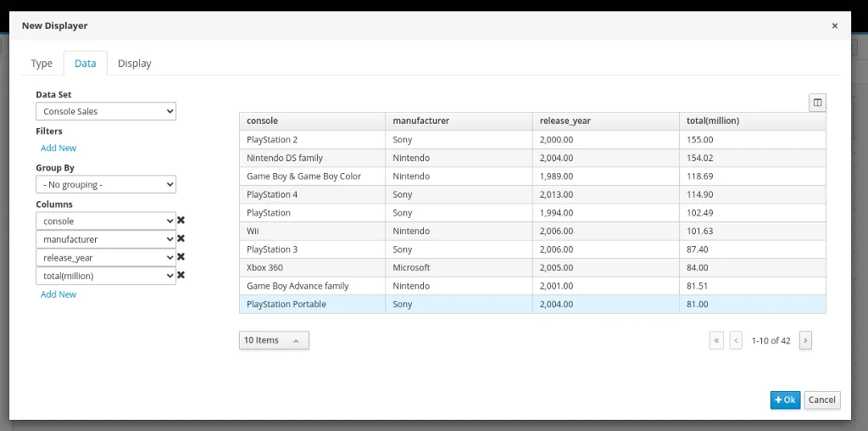Select the Nintendo DS family row
Viewport: 868px width, 431px height.
532,158
